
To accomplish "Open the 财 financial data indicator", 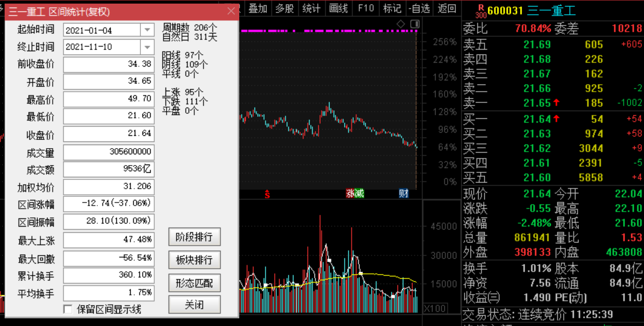I will [403, 194].
